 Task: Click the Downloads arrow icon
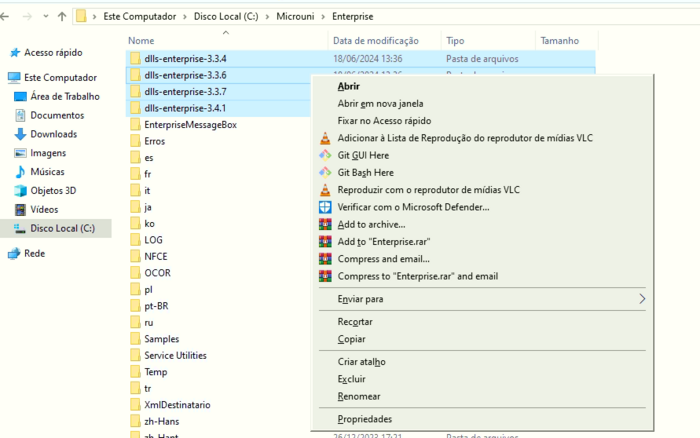[21, 134]
